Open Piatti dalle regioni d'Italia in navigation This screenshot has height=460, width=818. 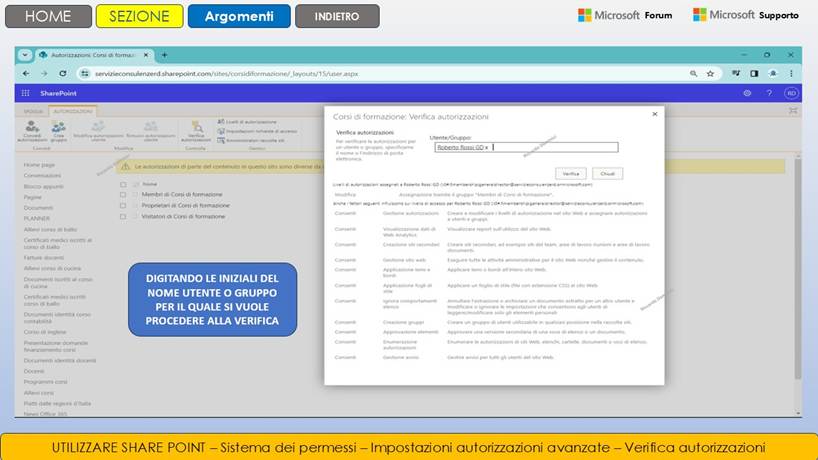[x=57, y=404]
